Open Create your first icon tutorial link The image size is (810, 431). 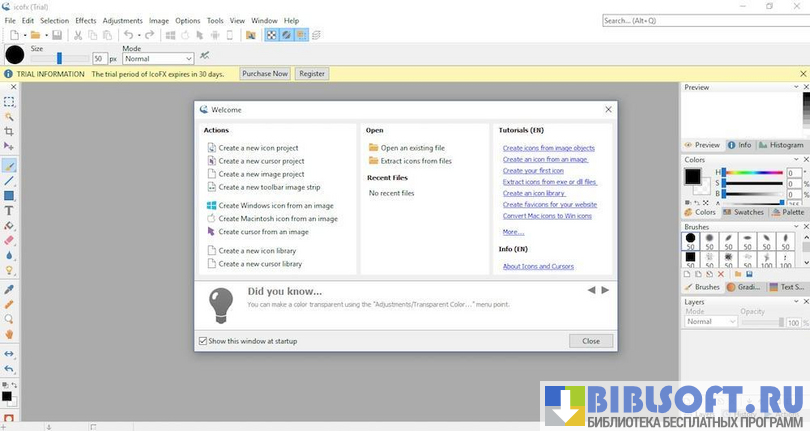tap(533, 171)
